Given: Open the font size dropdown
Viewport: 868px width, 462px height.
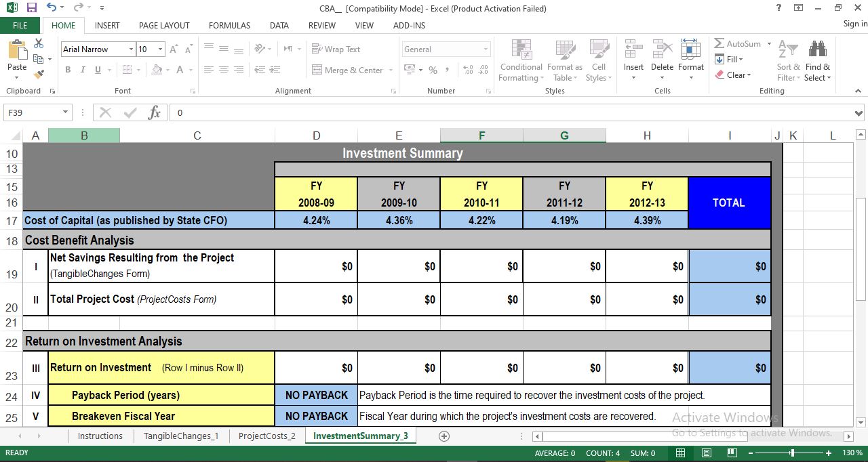Looking at the screenshot, I should coord(159,49).
